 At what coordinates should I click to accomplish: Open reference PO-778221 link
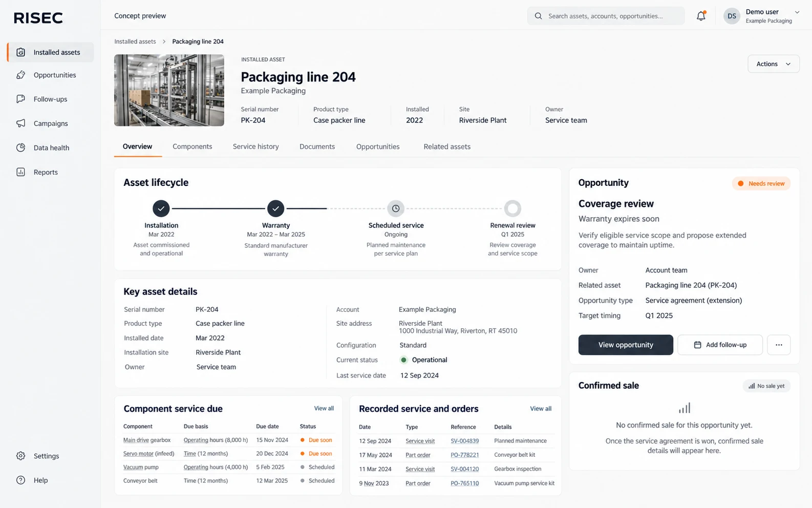tap(464, 455)
